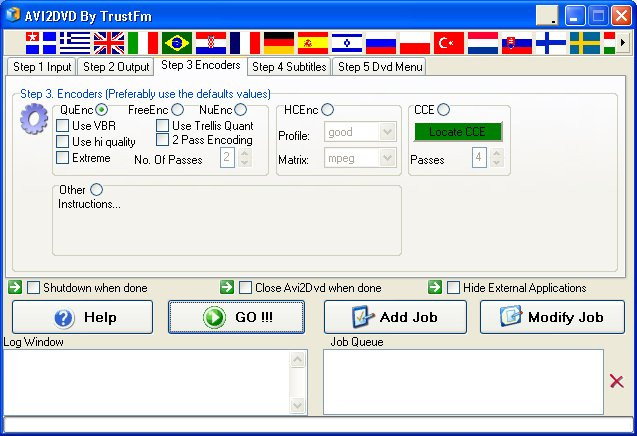Go to the Step 4 Subtitles tab
This screenshot has height=436, width=637.
289,67
